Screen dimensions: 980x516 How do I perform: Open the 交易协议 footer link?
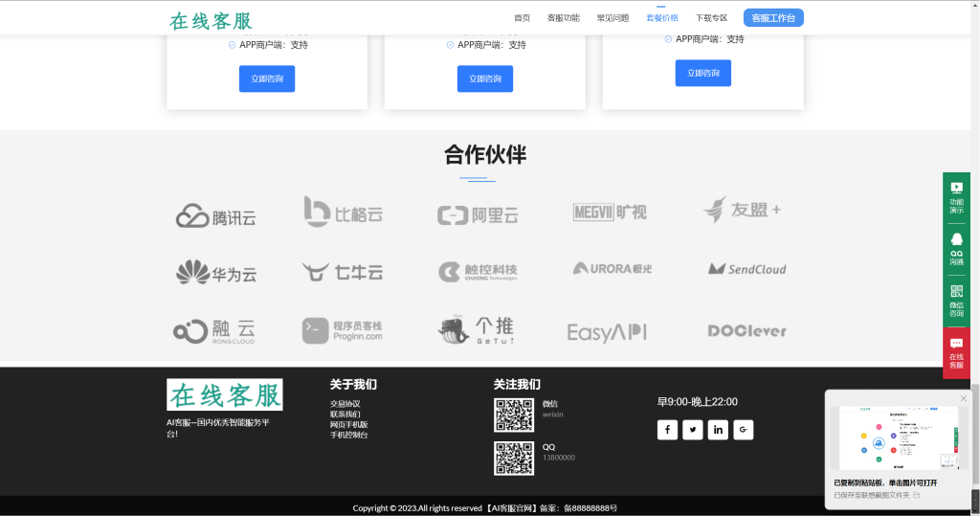345,404
